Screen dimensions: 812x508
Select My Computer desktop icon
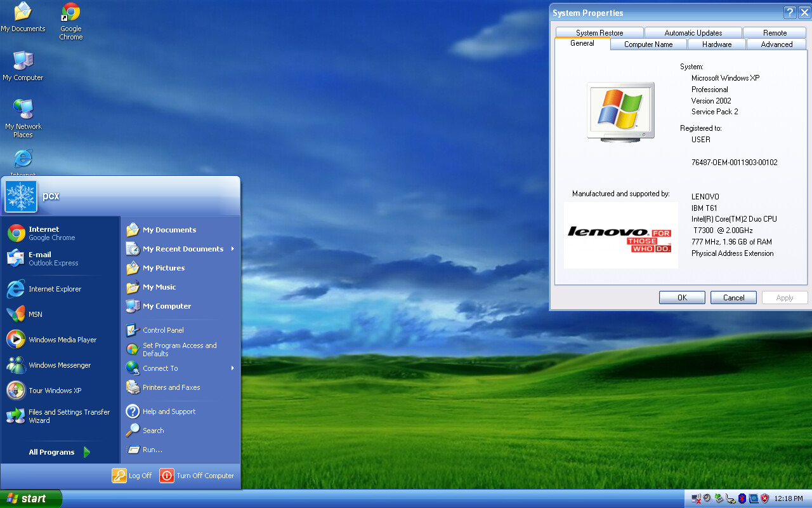point(23,66)
